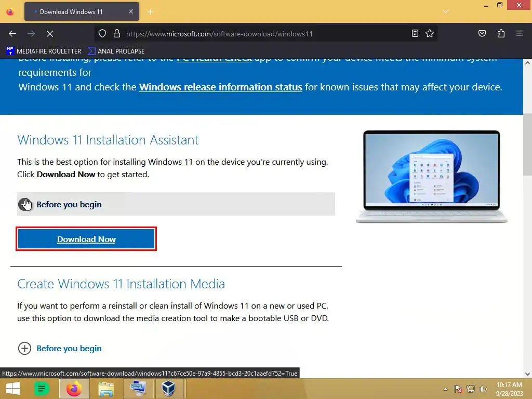Open the network tray icon
The image size is (532, 399).
point(471,389)
